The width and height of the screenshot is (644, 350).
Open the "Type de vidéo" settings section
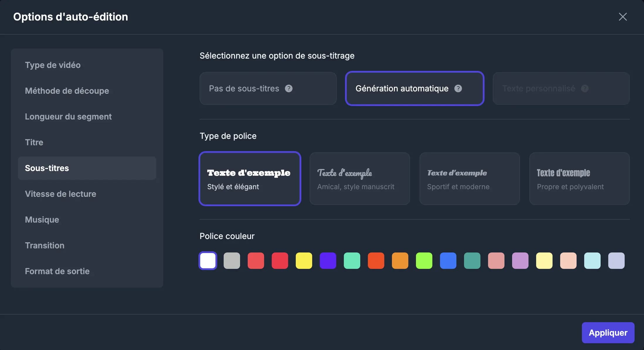(x=53, y=65)
